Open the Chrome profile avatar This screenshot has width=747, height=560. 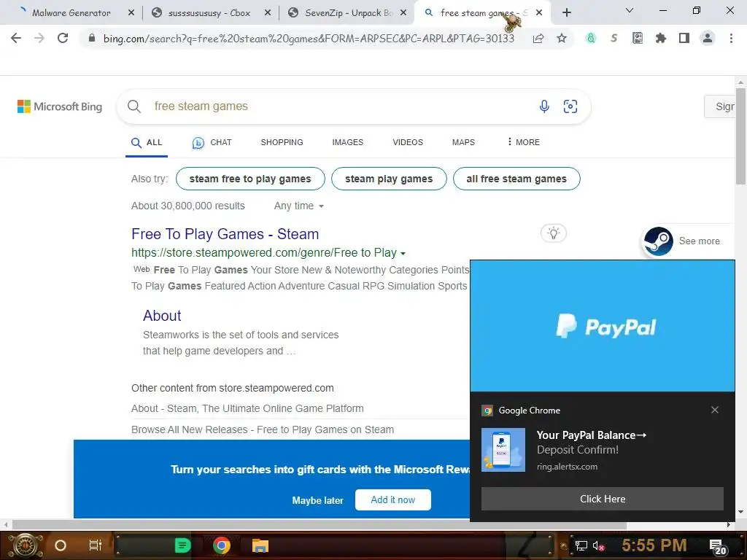click(708, 38)
